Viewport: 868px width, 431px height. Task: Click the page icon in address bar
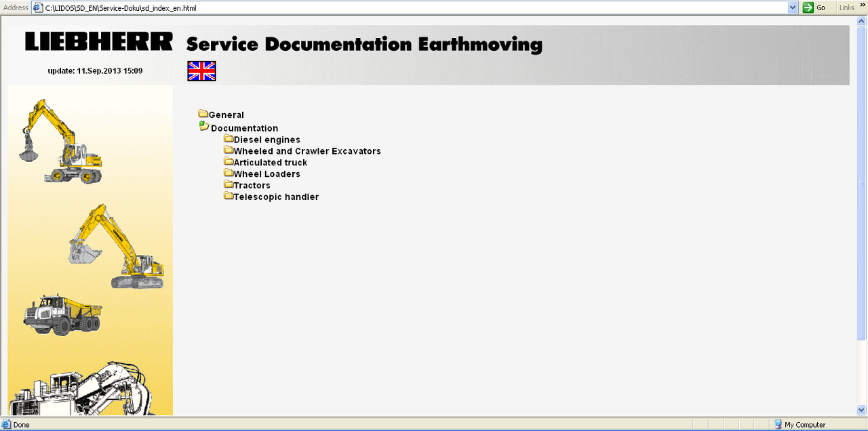pos(38,7)
